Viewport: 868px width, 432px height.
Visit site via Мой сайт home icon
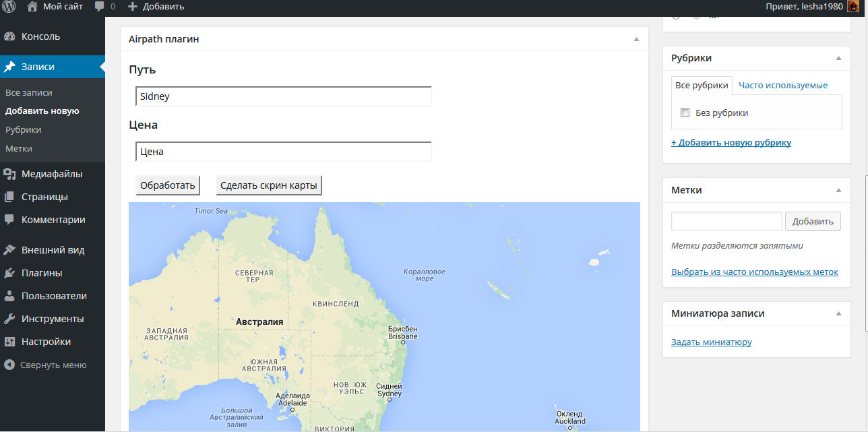click(x=32, y=7)
